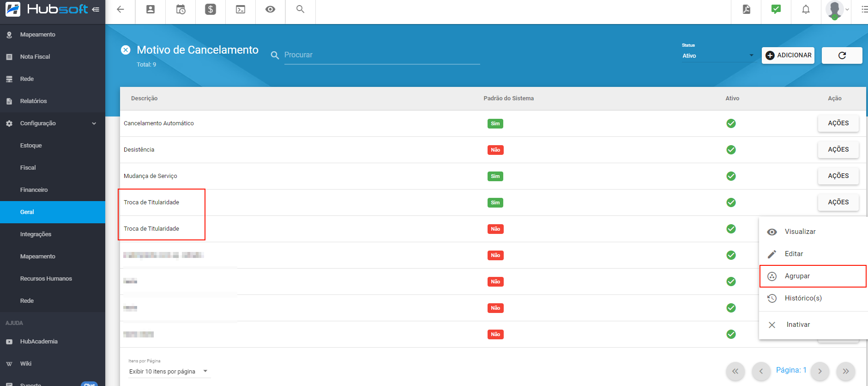The image size is (868, 386).
Task: Choose Agrupar in the actions menu
Action: coord(814,276)
